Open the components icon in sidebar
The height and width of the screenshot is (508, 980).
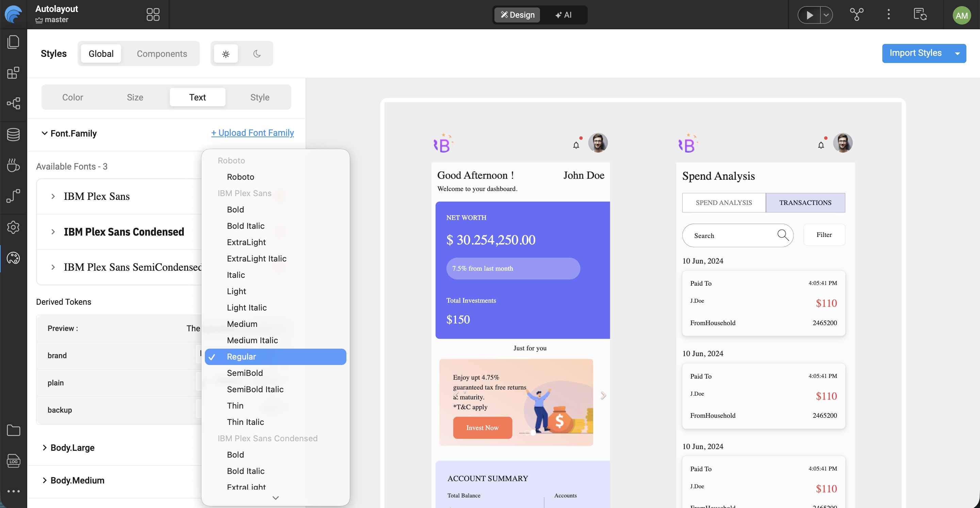pyautogui.click(x=13, y=73)
